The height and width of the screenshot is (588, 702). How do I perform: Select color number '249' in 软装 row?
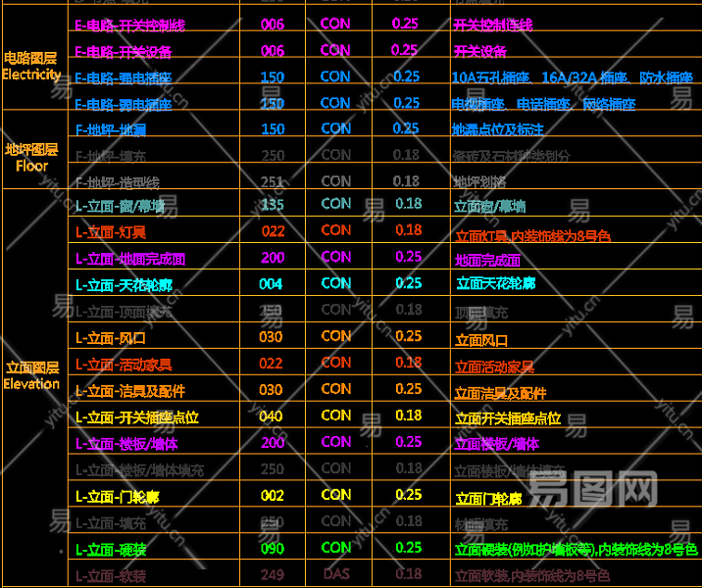pos(273,574)
